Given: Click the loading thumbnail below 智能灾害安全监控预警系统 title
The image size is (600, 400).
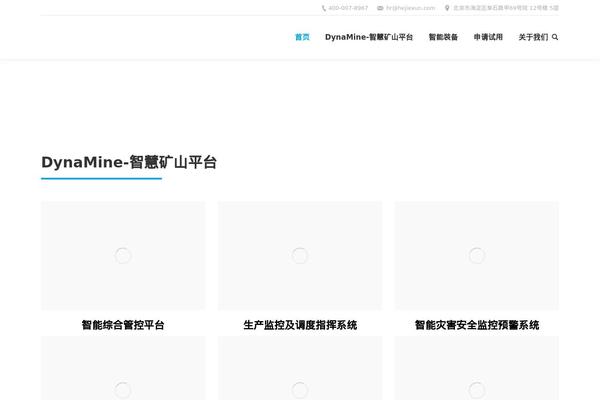Looking at the screenshot, I should (x=477, y=368).
